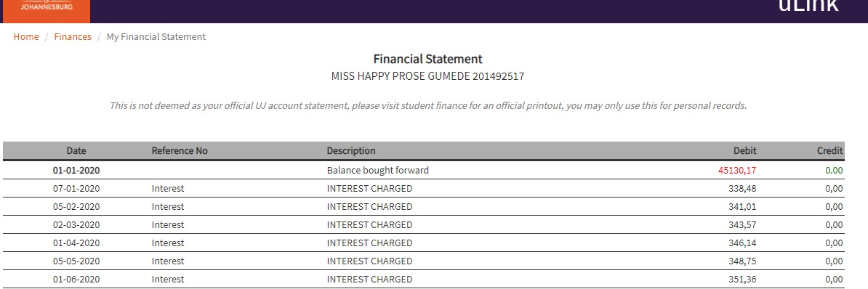The width and height of the screenshot is (868, 289).
Task: Select the Balance bought forward row
Action: click(x=424, y=170)
